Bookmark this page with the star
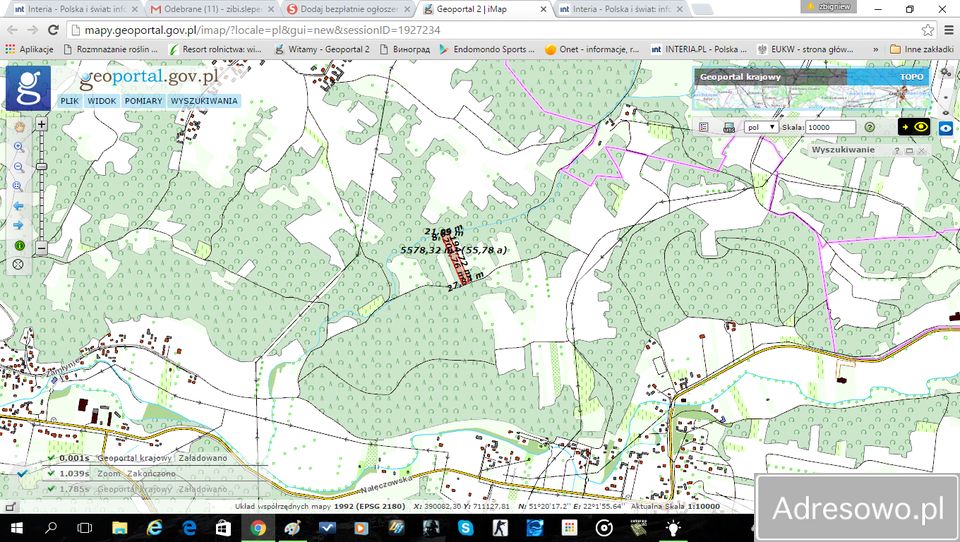 point(928,30)
